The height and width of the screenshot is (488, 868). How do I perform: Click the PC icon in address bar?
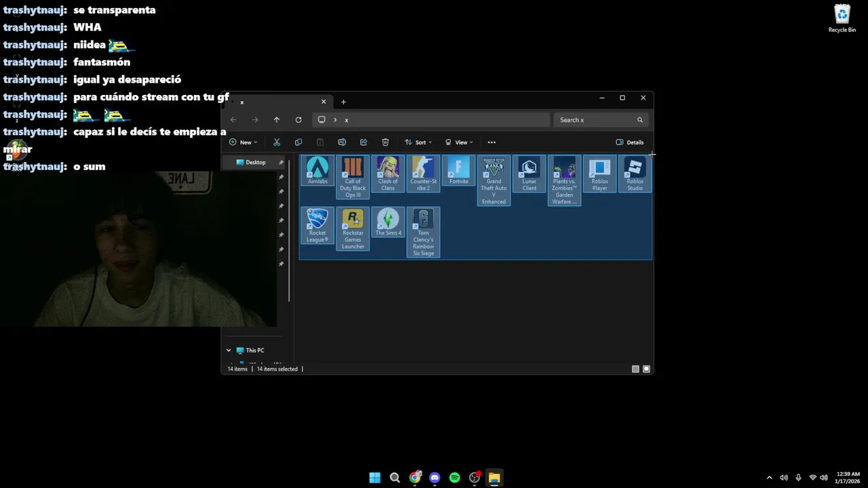[x=321, y=120]
